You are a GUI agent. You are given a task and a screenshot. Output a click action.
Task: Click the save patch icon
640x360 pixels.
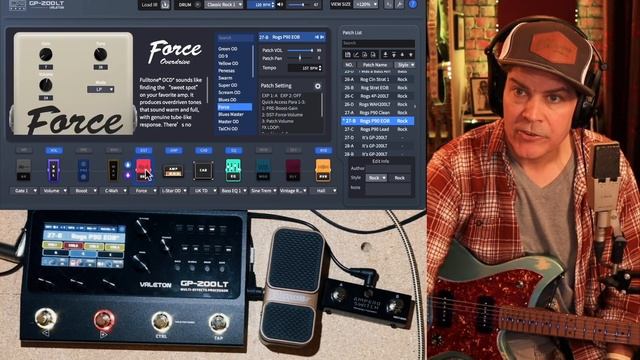[347, 55]
